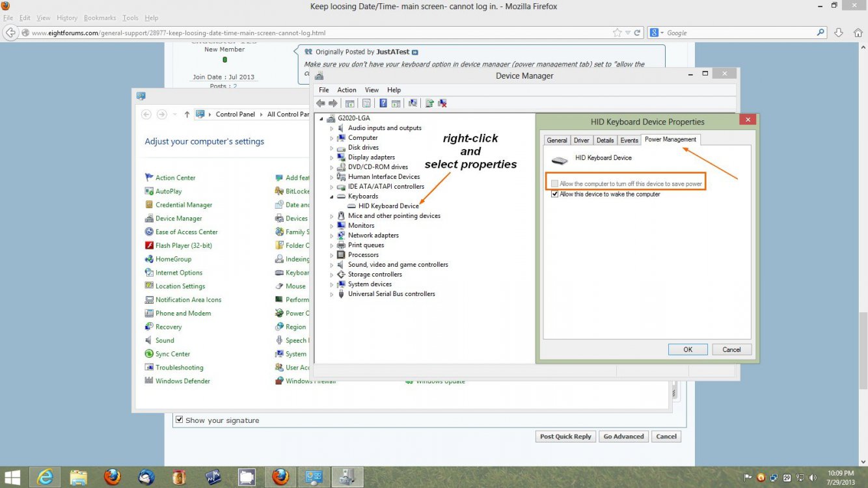The height and width of the screenshot is (488, 868).
Task: Expand Network adapters node
Action: click(332, 236)
